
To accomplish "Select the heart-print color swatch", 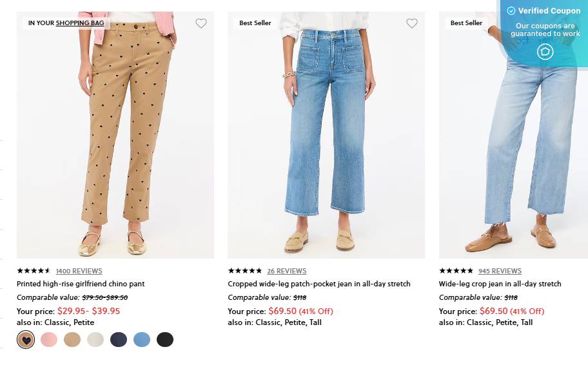I will pos(26,339).
